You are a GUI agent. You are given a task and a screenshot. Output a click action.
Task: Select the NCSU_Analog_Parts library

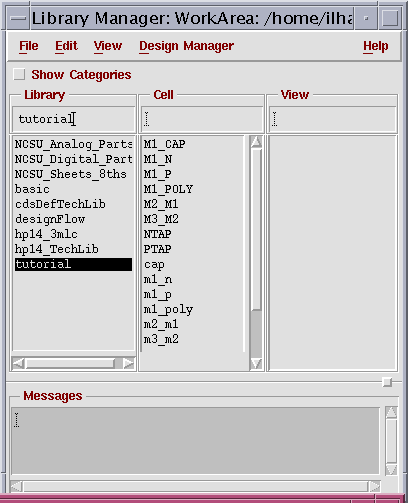tap(73, 144)
